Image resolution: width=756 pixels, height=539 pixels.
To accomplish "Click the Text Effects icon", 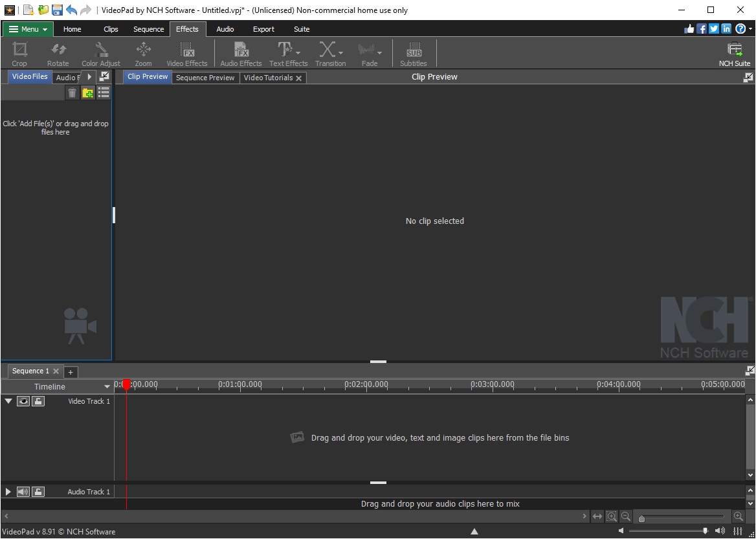I will point(284,50).
